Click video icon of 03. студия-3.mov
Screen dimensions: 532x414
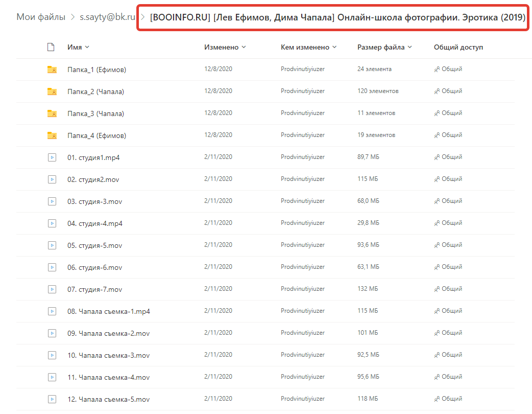click(x=52, y=201)
